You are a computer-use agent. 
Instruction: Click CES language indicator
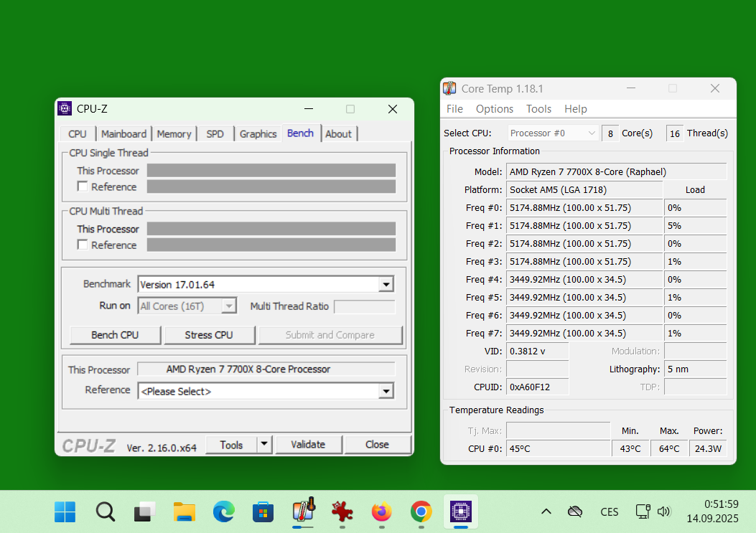pos(610,511)
